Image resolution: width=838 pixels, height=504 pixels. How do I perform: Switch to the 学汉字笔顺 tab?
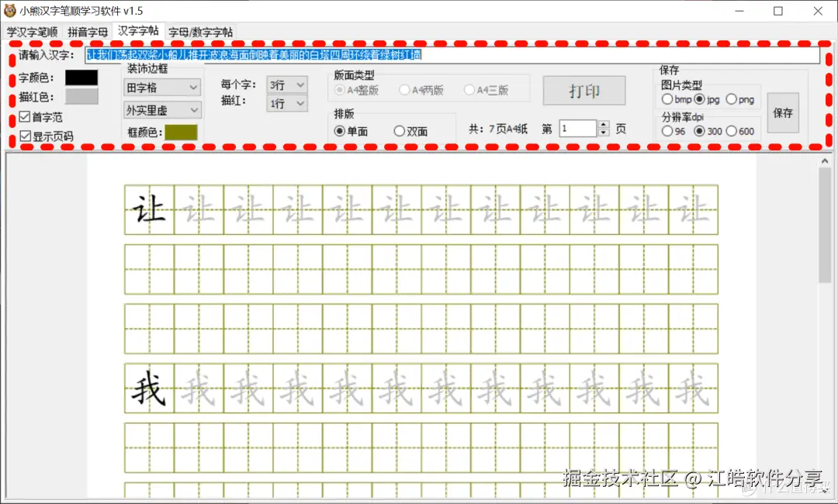(x=33, y=32)
